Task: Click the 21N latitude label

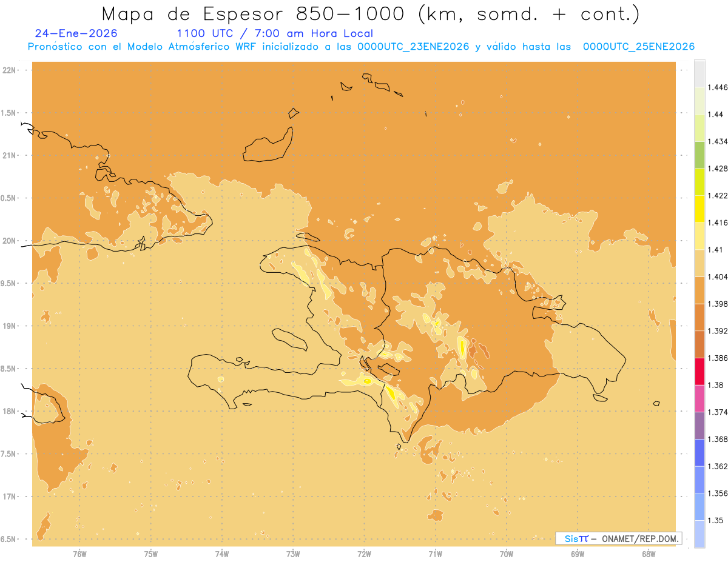Action: [x=10, y=155]
